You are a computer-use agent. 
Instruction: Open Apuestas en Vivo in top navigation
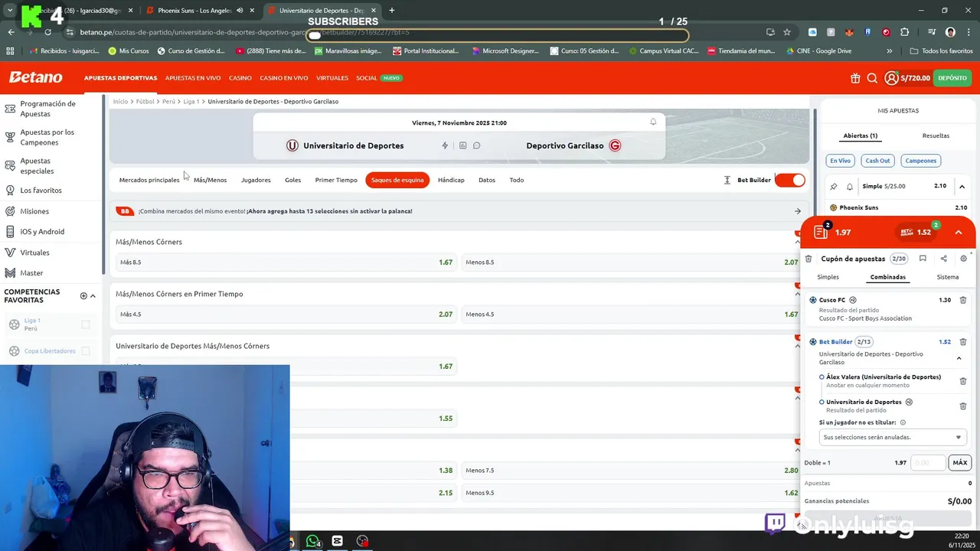point(193,78)
